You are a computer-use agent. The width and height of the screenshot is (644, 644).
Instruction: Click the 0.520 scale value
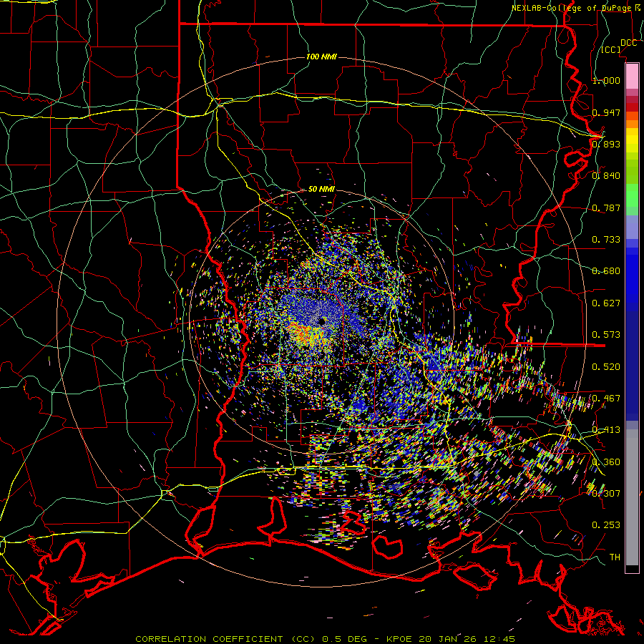(x=606, y=366)
